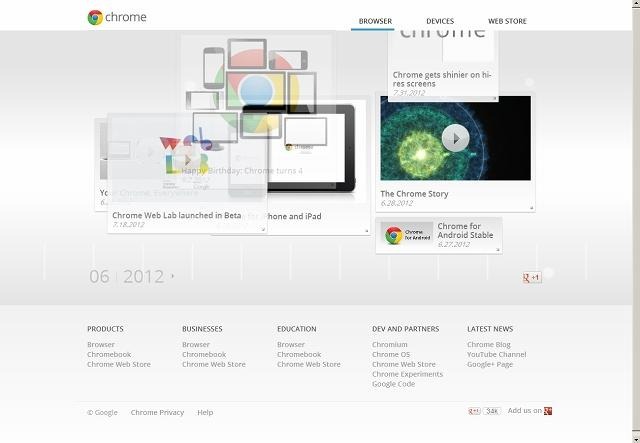The width and height of the screenshot is (640, 443).
Task: Open the BROWSER tab
Action: [x=375, y=21]
